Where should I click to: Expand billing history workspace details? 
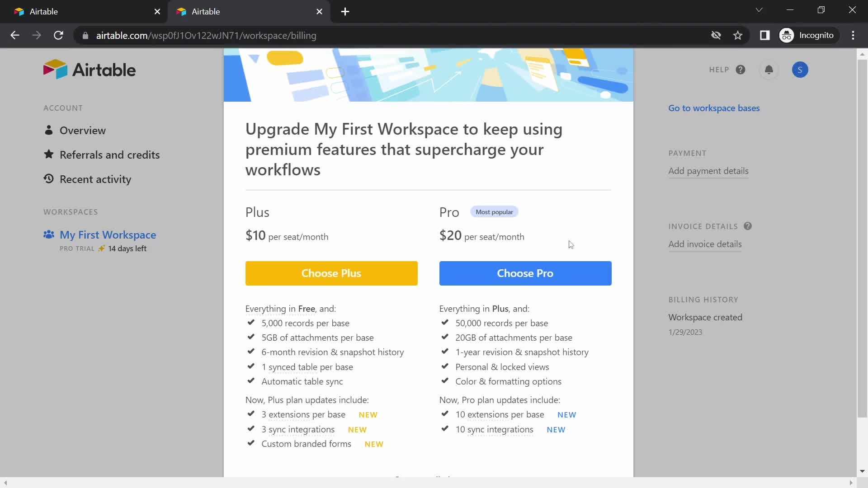pyautogui.click(x=706, y=317)
